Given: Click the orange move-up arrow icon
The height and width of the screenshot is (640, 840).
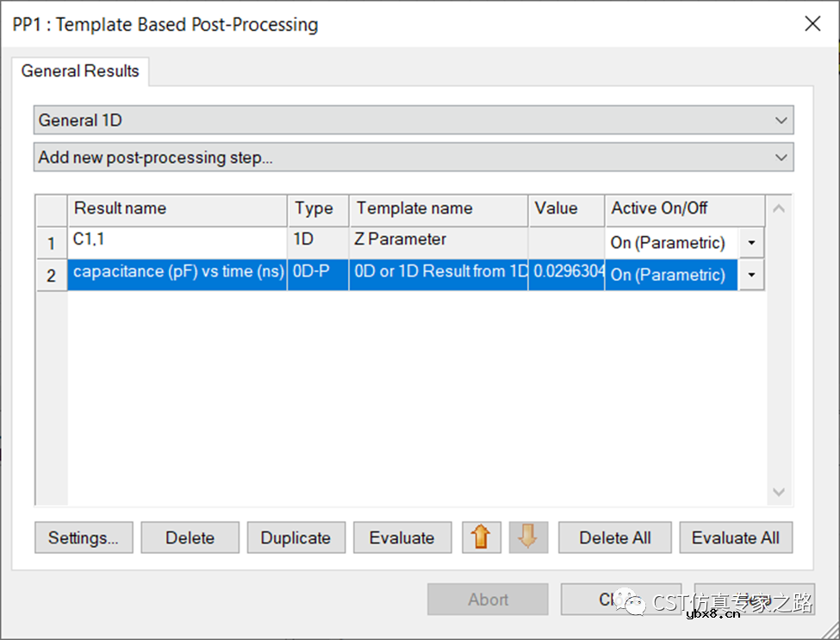Looking at the screenshot, I should pos(482,537).
